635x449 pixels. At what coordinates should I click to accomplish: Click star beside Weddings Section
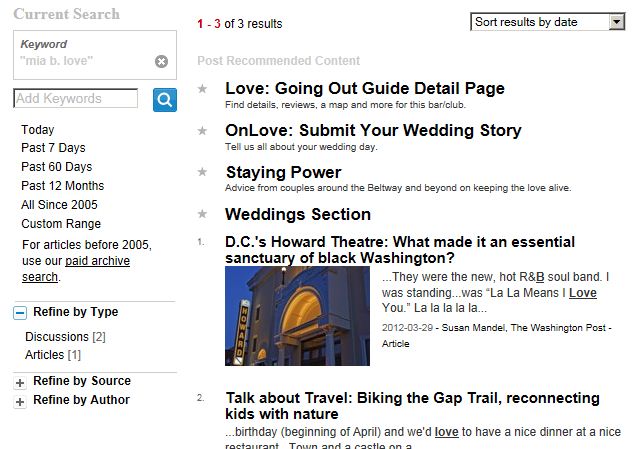pyautogui.click(x=202, y=214)
